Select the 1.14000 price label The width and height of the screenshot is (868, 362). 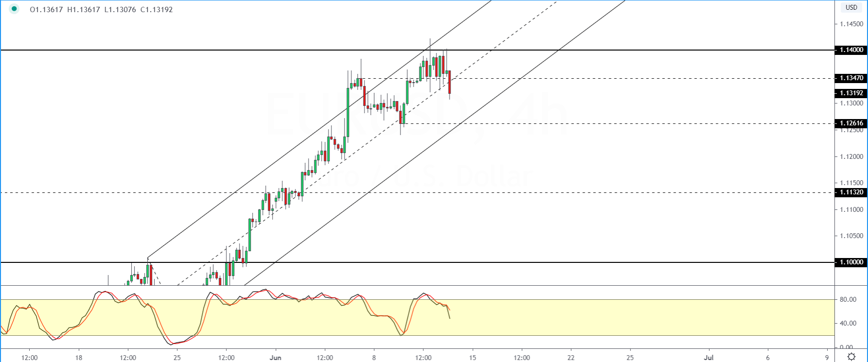pyautogui.click(x=851, y=50)
